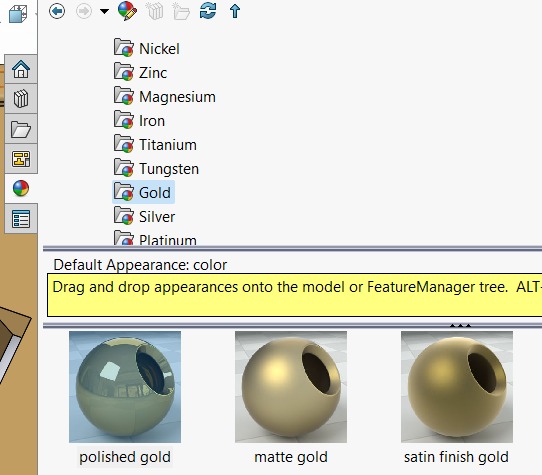This screenshot has width=542, height=475.
Task: Open the navigation history dropdown arrow
Action: coord(104,11)
